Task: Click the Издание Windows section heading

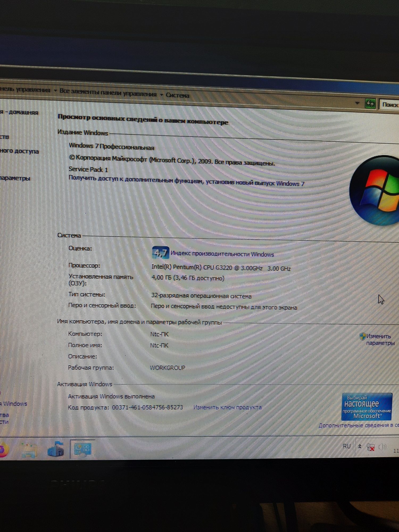Action: (x=83, y=132)
